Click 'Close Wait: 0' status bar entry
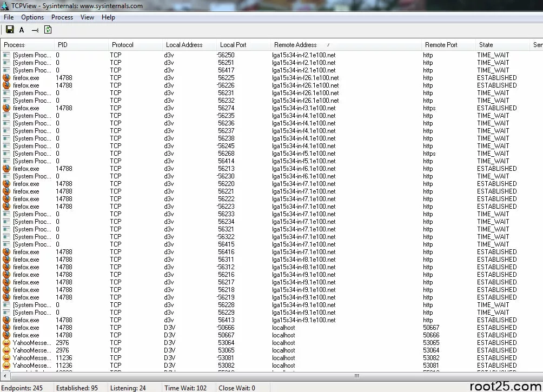Viewport: 543px width, 392px height. (x=236, y=388)
